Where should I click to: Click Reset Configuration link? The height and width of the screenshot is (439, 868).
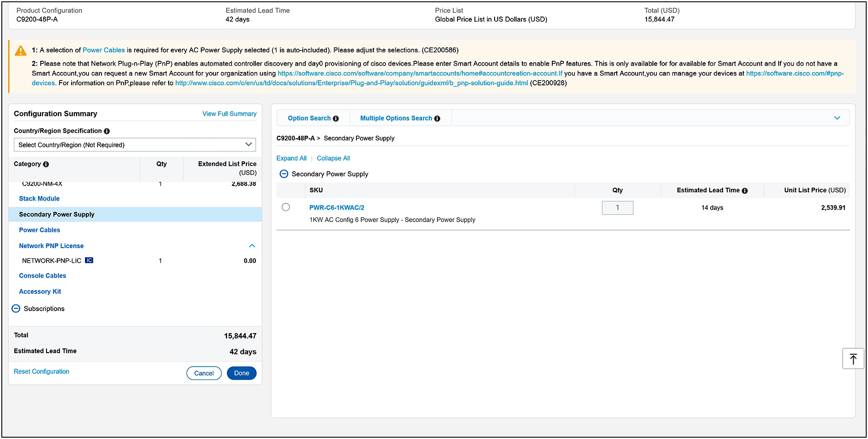(42, 371)
